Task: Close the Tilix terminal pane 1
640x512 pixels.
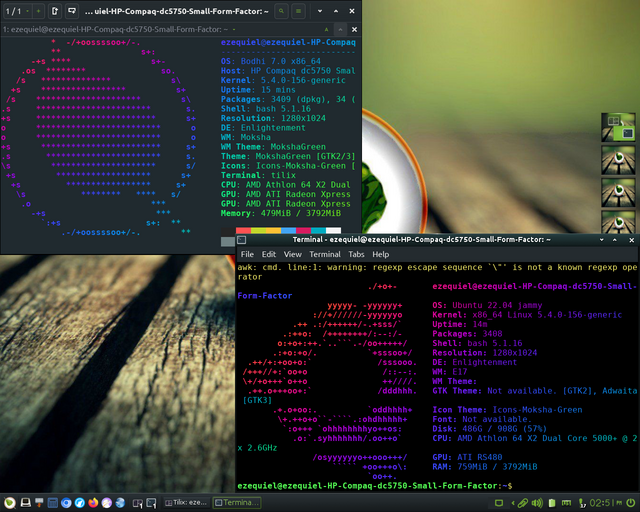Action: pos(354,29)
